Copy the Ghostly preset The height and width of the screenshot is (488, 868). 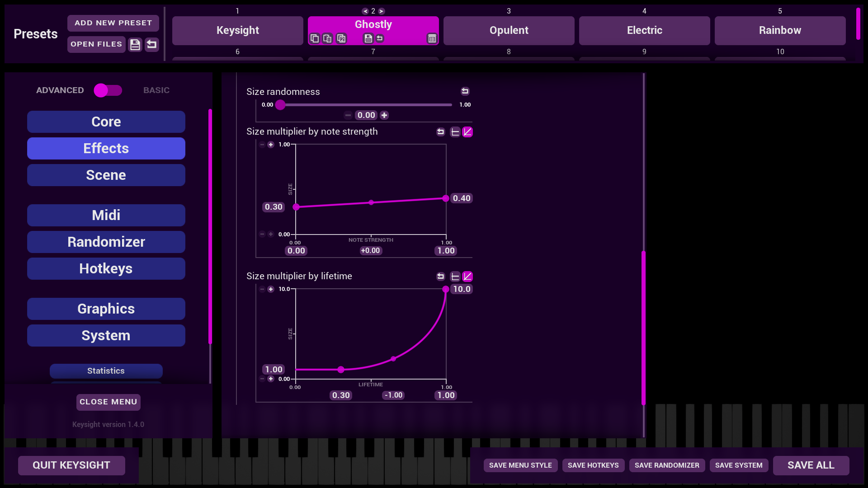click(315, 39)
